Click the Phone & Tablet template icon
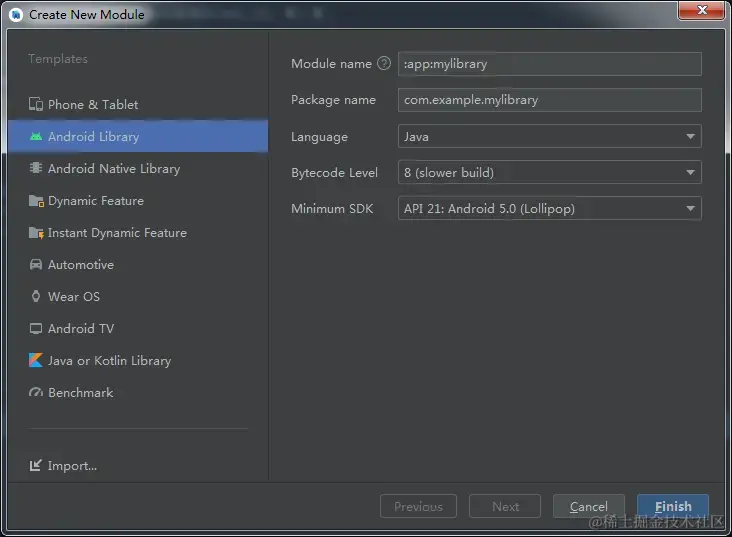Image resolution: width=732 pixels, height=537 pixels. tap(36, 104)
